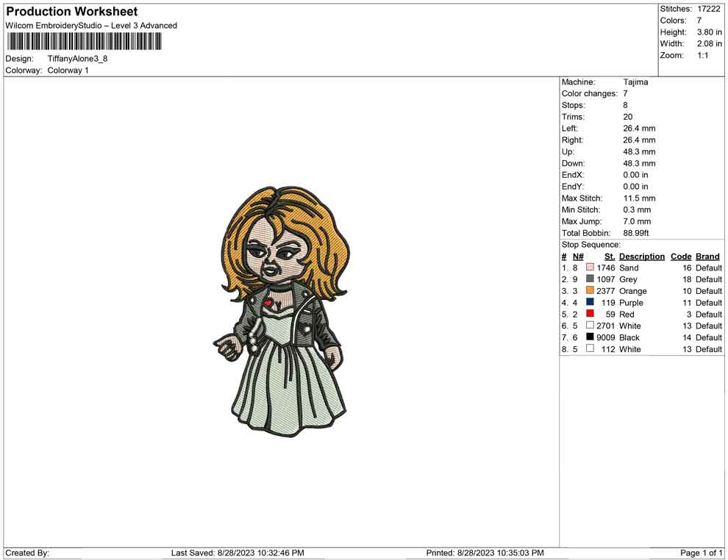The width and height of the screenshot is (728, 560).
Task: Click the Code column header
Action: point(681,256)
